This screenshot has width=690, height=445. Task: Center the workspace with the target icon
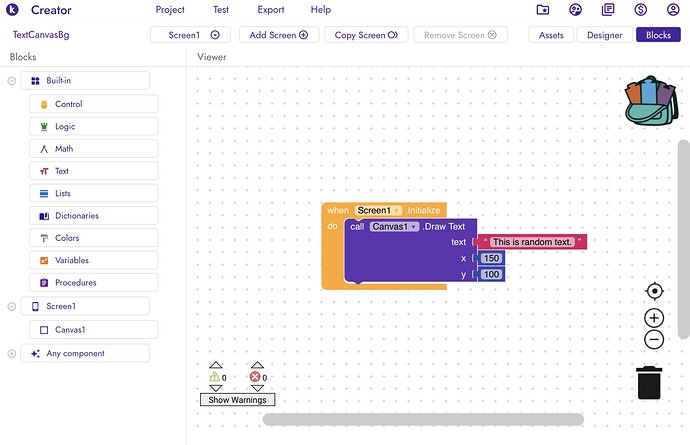(x=654, y=291)
